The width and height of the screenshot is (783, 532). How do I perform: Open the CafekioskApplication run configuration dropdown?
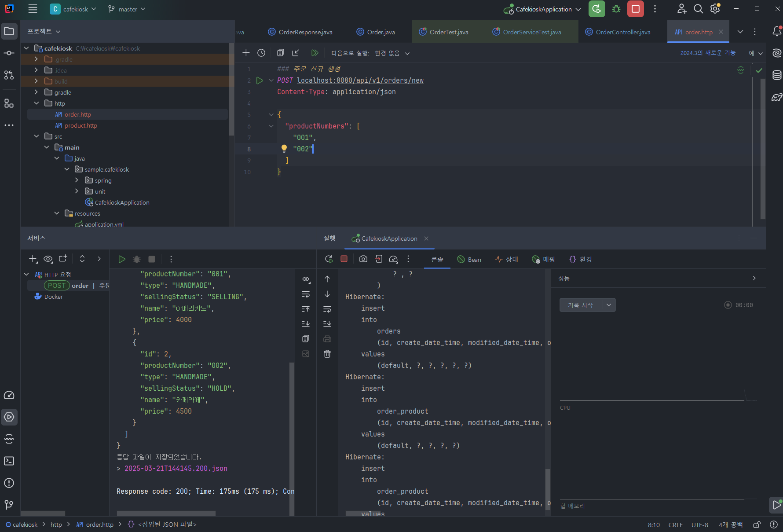(x=543, y=9)
